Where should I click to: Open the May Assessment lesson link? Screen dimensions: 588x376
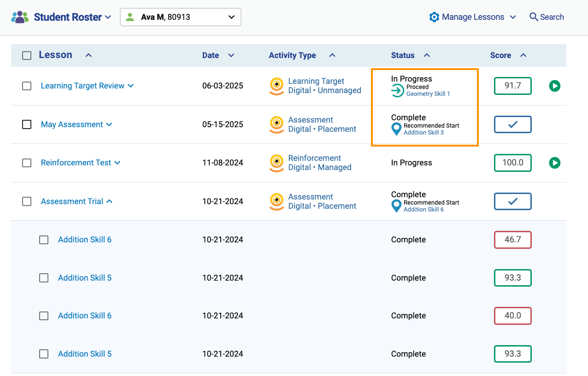[x=72, y=124]
